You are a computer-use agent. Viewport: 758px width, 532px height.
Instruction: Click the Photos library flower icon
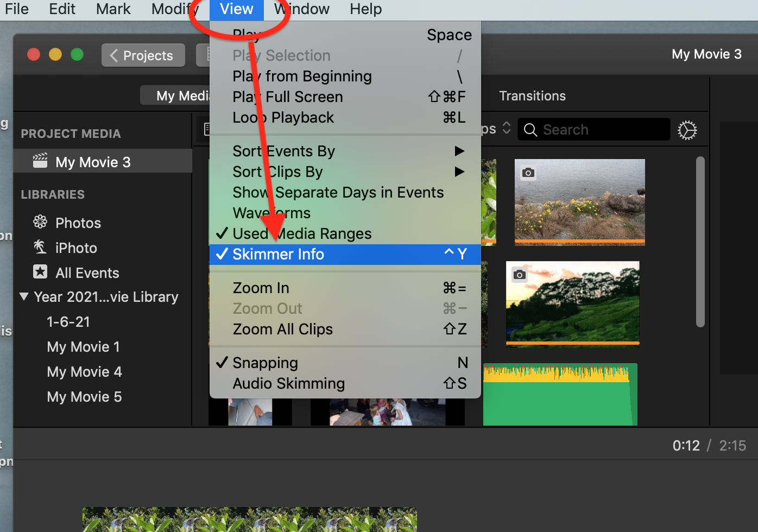tap(40, 222)
